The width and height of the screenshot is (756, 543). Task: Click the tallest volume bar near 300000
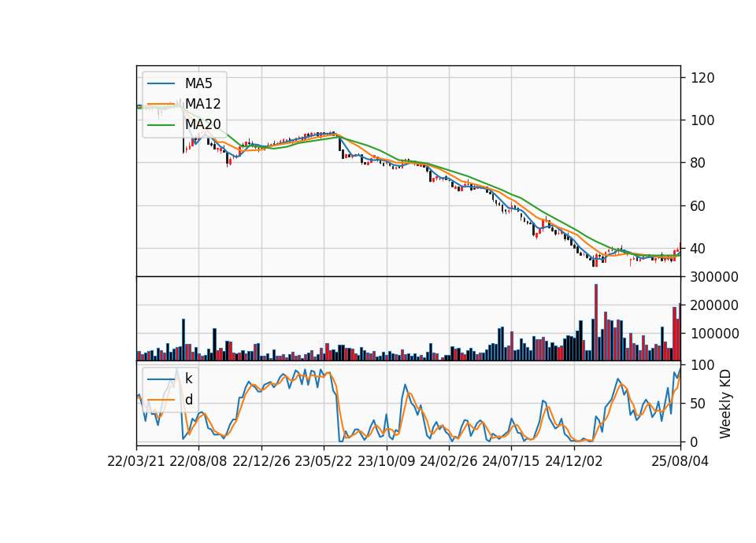596,323
